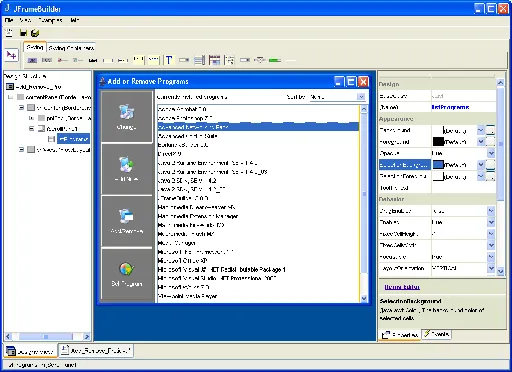Click properties panel scroll-down arrow
The width and height of the screenshot is (512, 372).
(500, 271)
